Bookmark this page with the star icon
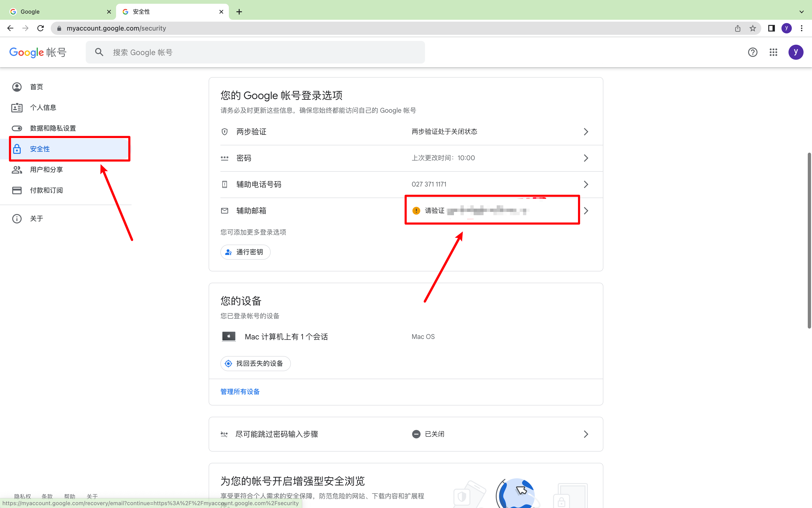The width and height of the screenshot is (812, 508). pyautogui.click(x=753, y=28)
